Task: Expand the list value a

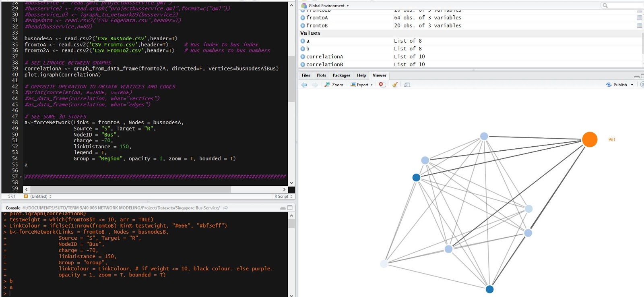Action: 303,41
